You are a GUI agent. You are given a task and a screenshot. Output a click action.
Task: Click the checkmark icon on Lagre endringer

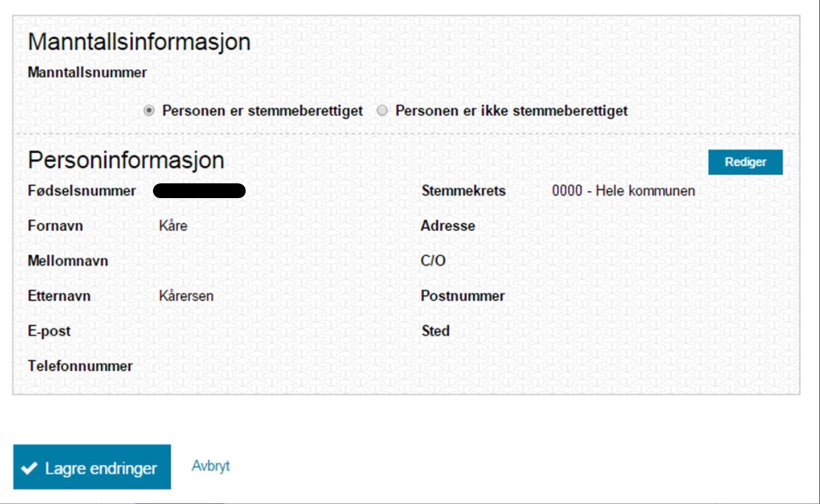click(29, 468)
